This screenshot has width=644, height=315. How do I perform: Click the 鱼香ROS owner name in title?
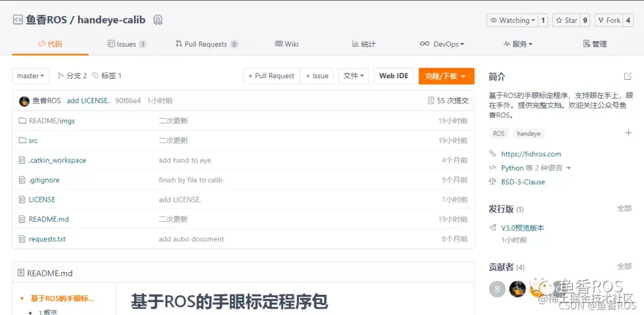click(46, 20)
